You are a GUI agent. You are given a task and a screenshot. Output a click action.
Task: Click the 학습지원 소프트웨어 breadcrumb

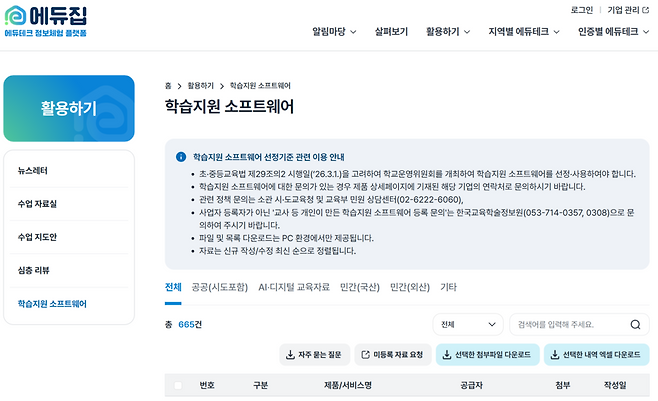pyautogui.click(x=260, y=86)
